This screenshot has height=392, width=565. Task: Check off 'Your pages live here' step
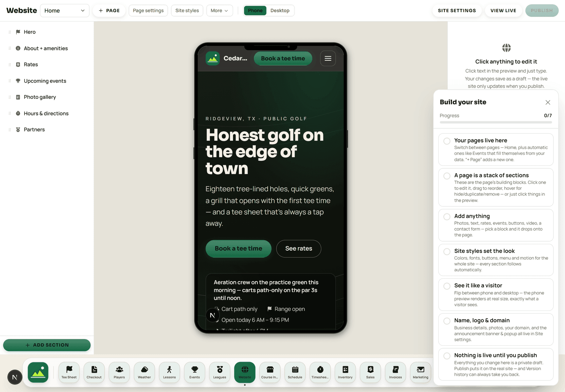(x=447, y=141)
